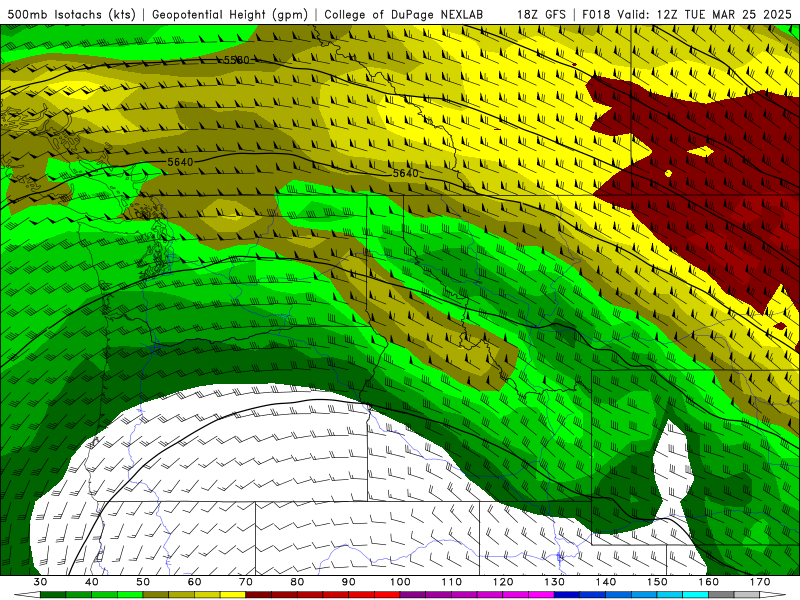This screenshot has width=800, height=600.
Task: Select the 90 value on the color scale
Action: click(348, 582)
